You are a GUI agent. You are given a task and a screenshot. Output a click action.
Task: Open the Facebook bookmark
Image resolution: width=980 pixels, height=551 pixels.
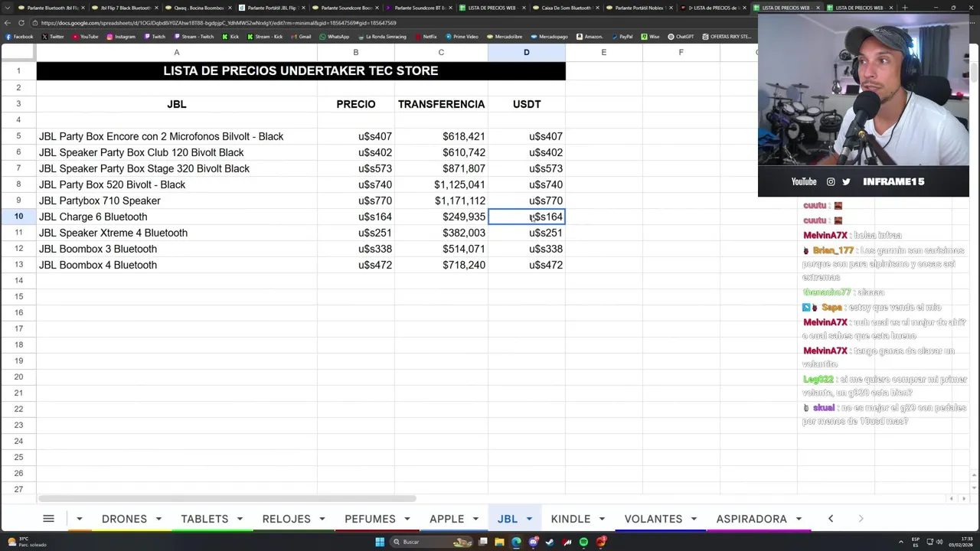(19, 37)
